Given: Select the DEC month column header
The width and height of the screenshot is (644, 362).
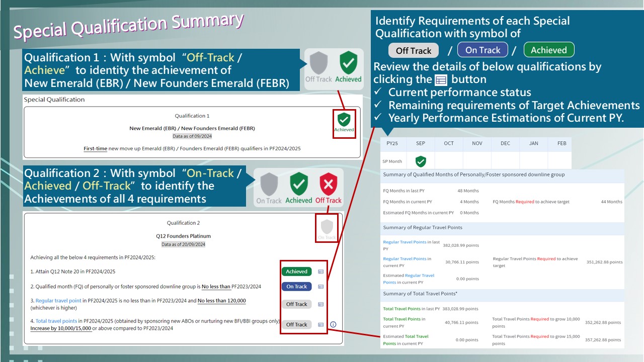Looking at the screenshot, I should pyautogui.click(x=505, y=143).
